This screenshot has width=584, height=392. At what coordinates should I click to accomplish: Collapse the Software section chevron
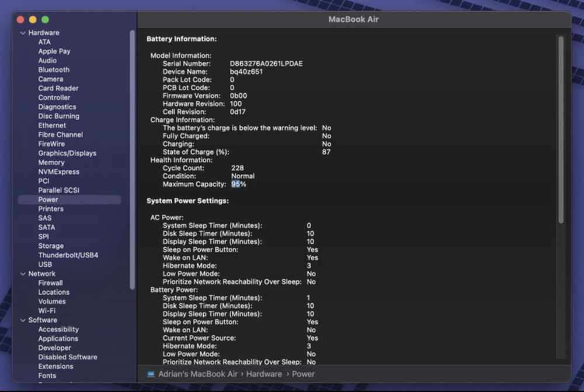[23, 321]
